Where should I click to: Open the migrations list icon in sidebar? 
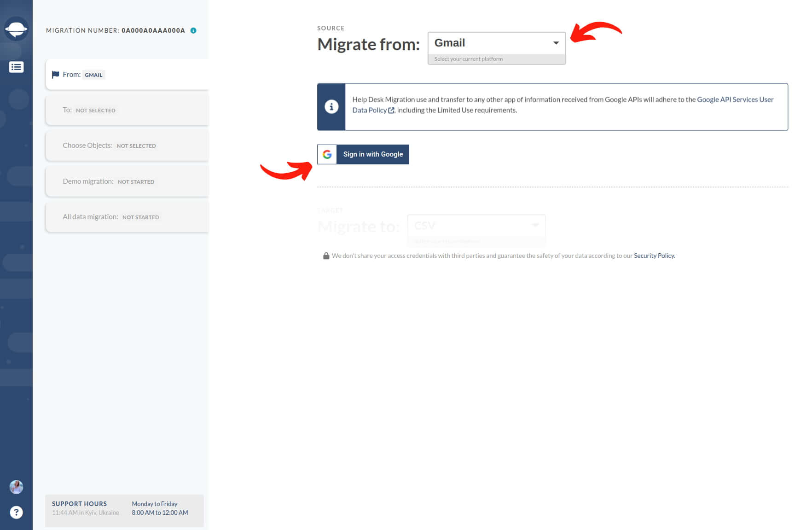coord(16,67)
